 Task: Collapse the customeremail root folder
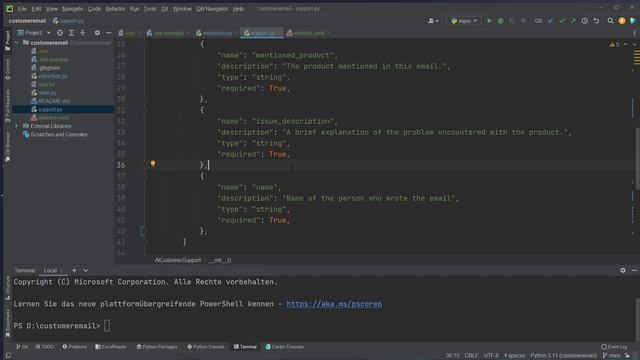[17, 42]
